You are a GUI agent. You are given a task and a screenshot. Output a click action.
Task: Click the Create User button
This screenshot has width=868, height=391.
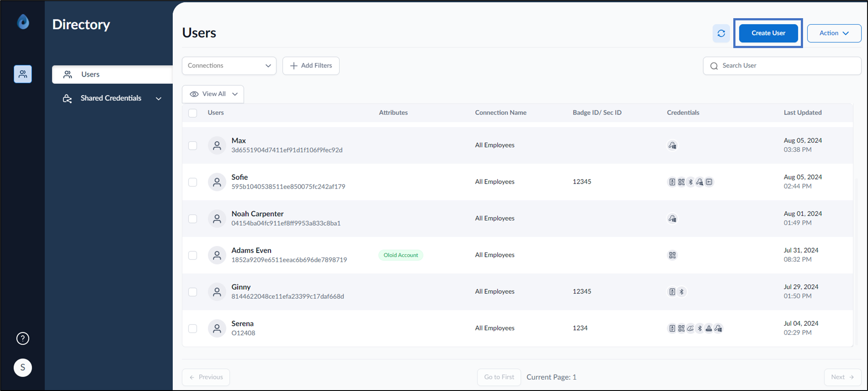pyautogui.click(x=768, y=33)
